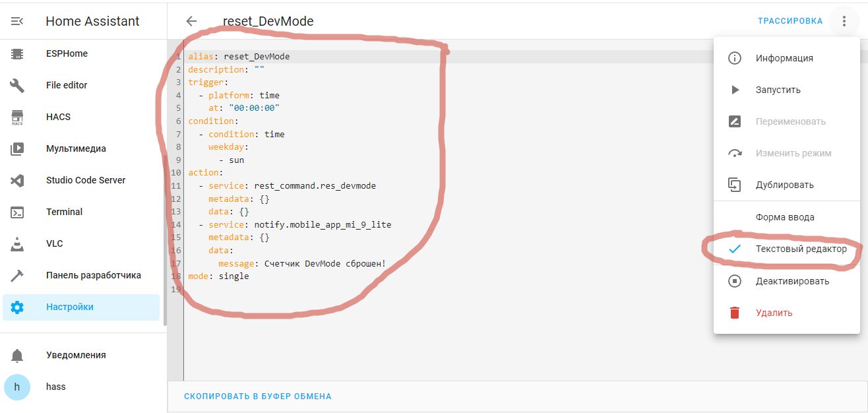868x413 pixels.
Task: Click Деактивировать to disable the automation
Action: coord(792,281)
